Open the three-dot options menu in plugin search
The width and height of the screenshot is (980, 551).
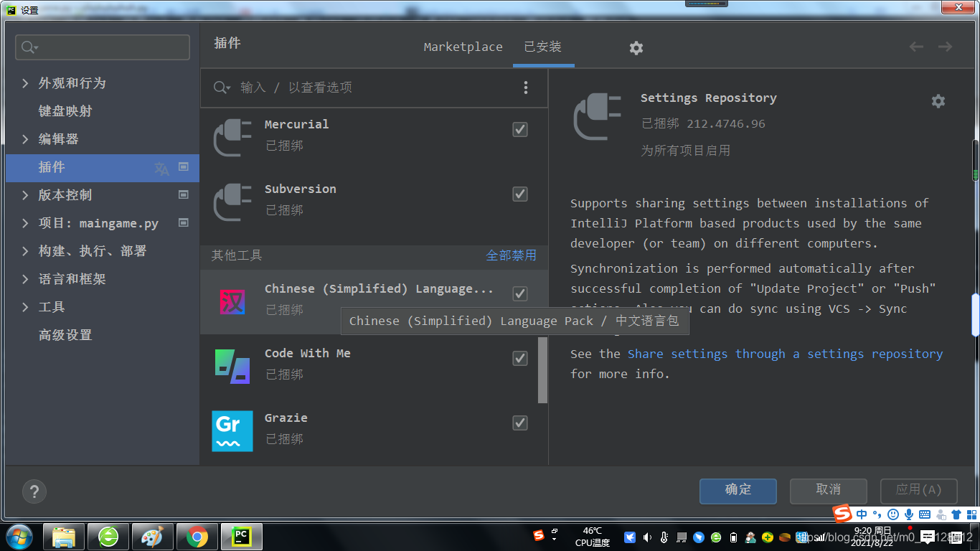[x=526, y=88]
